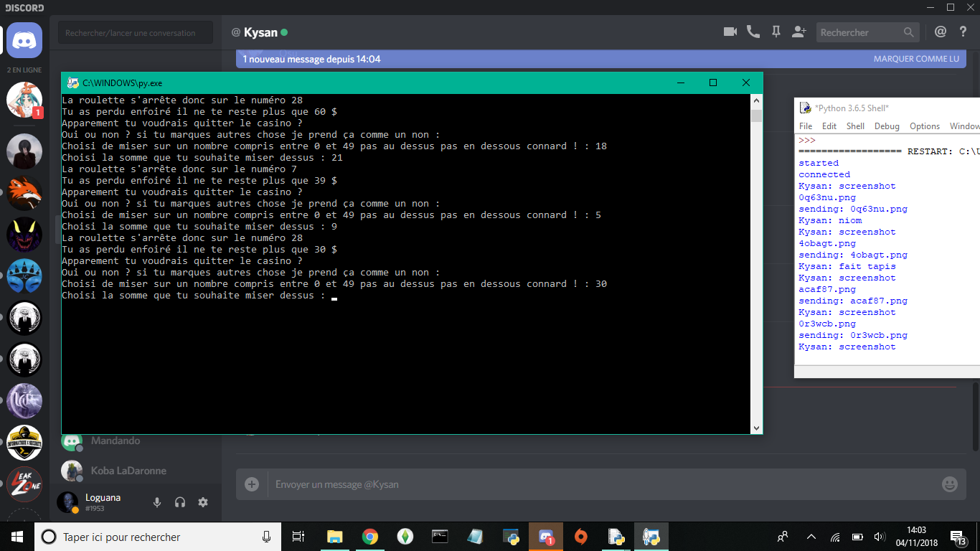Attach a file with the plus button
This screenshot has width=980, height=551.
[252, 484]
